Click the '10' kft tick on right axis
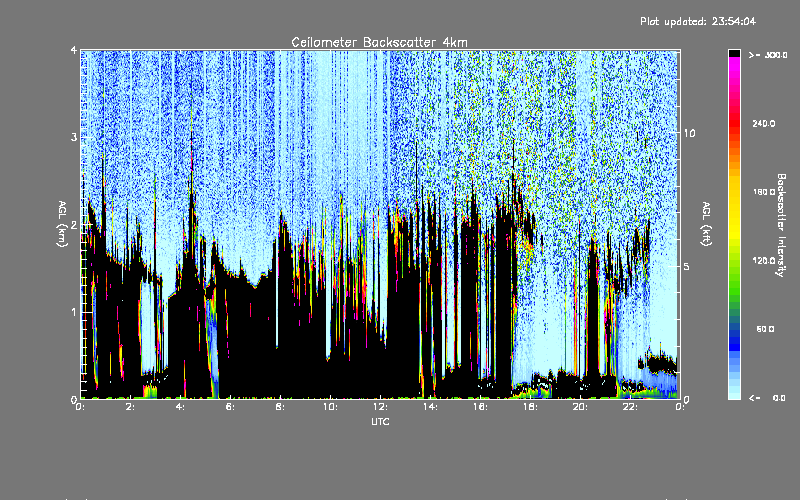Screen dimensions: 800x500 689,133
